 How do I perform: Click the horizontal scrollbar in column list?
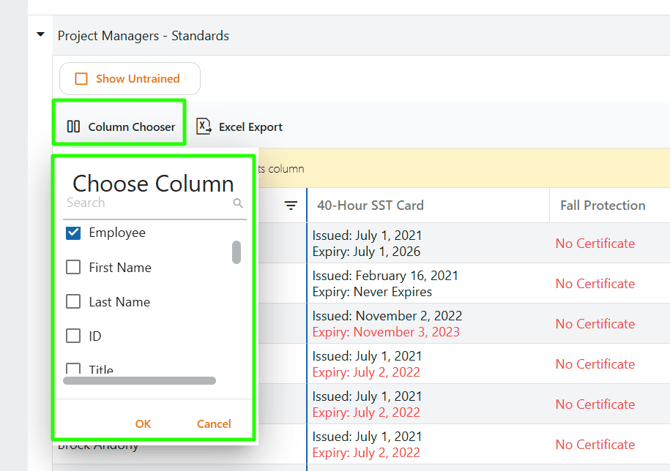pyautogui.click(x=139, y=381)
